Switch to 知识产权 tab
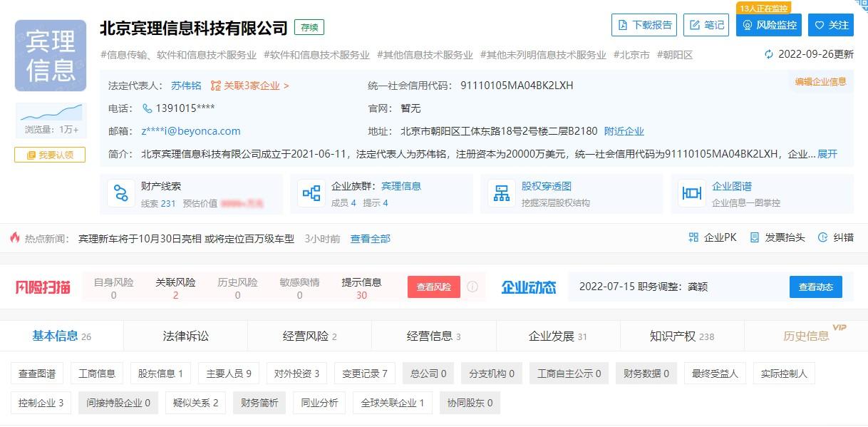The image size is (868, 427). point(682,336)
